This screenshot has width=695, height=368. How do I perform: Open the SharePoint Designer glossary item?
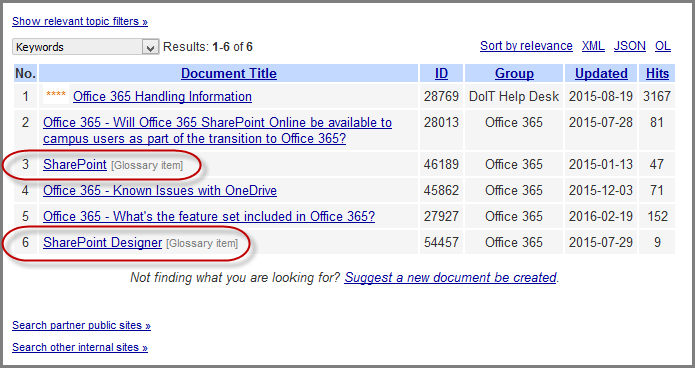click(x=102, y=243)
